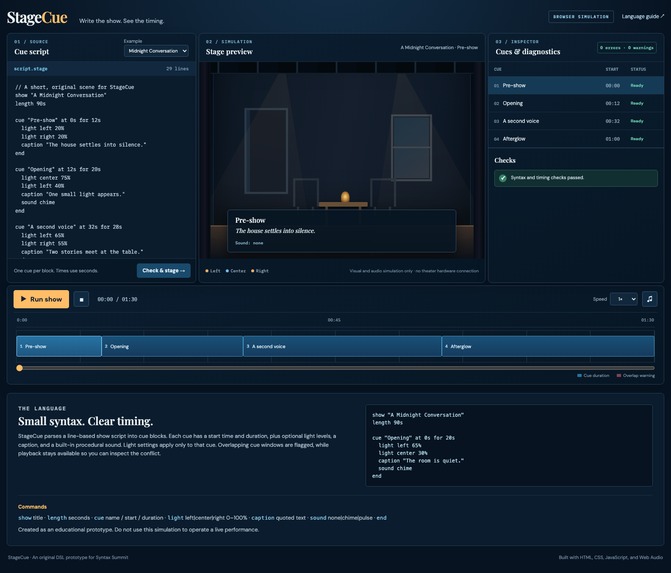This screenshot has width=671, height=573.
Task: Click the START column header
Action: [x=612, y=69]
